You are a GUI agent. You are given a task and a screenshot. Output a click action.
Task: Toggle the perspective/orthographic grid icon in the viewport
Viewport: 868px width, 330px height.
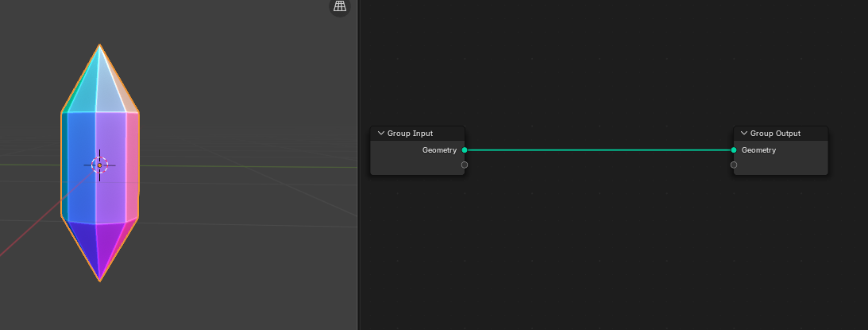[339, 6]
